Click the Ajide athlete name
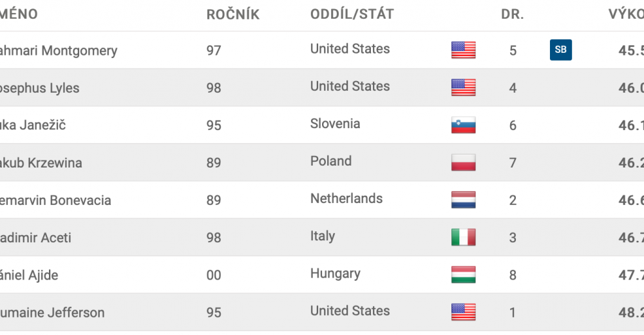The image size is (644, 335). 29,275
